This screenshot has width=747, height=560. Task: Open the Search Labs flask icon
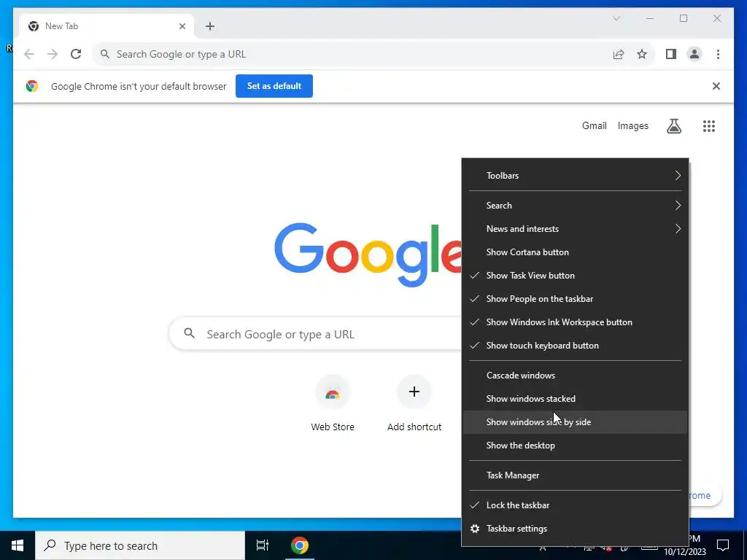click(673, 126)
